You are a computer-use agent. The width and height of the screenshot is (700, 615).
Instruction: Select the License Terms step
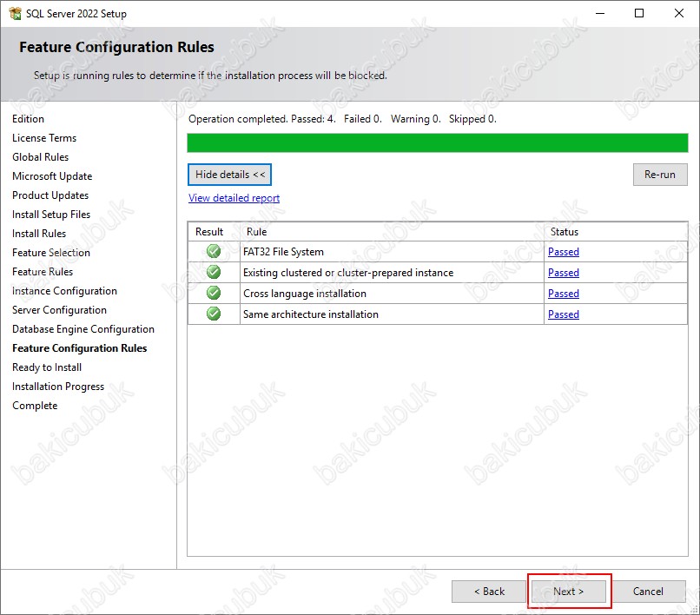pos(44,138)
